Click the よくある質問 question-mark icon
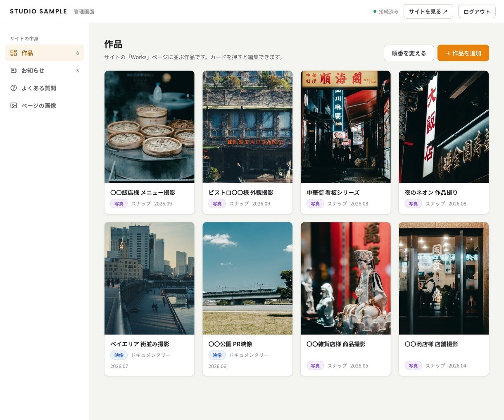This screenshot has height=420, width=504. point(14,88)
